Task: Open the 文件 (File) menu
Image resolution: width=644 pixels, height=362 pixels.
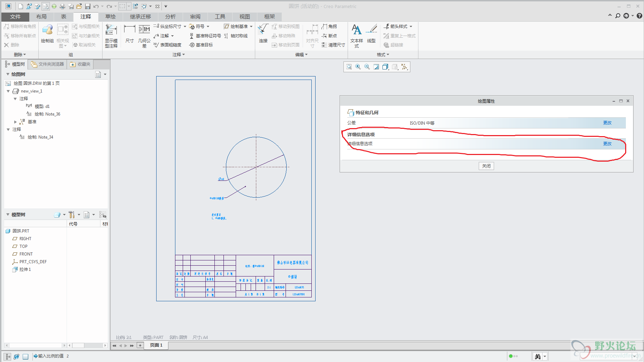Action: click(x=15, y=17)
